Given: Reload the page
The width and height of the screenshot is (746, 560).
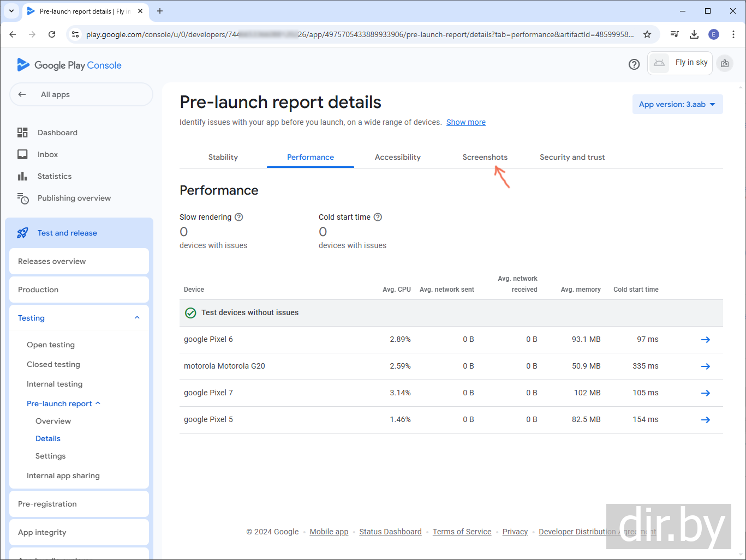Looking at the screenshot, I should (x=52, y=34).
